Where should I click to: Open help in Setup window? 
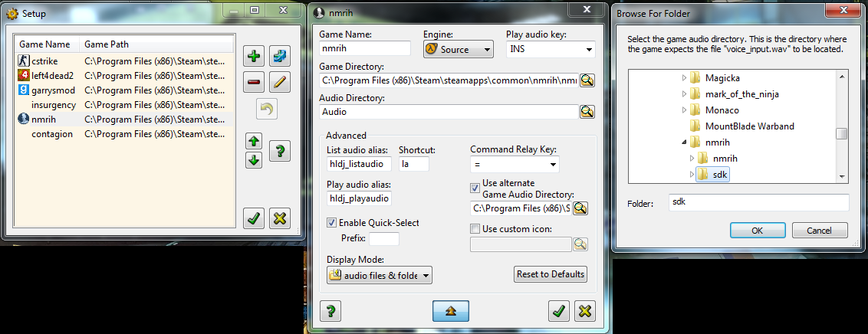280,150
